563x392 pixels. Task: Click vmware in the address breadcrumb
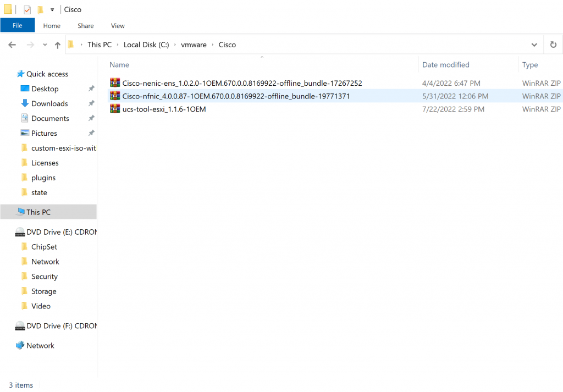194,45
